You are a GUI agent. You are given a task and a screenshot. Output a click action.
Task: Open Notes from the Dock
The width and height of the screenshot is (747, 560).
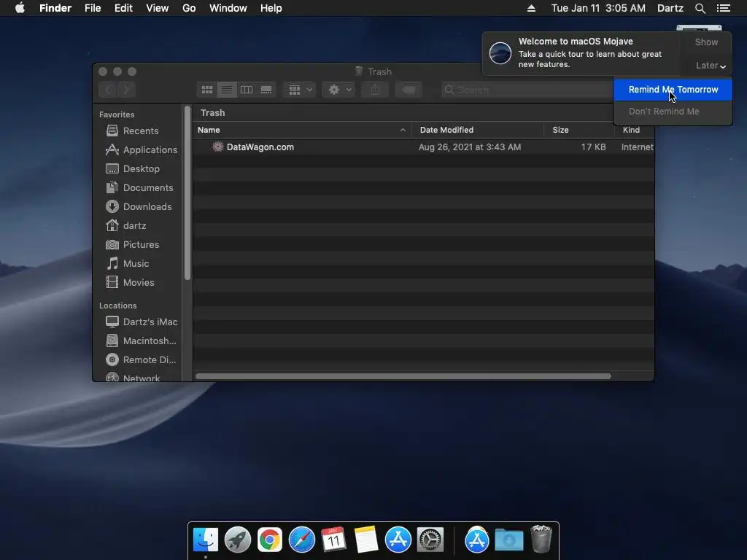point(366,540)
